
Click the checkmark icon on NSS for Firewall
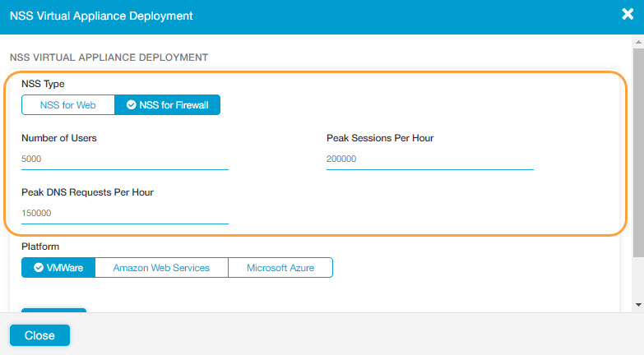coord(132,105)
